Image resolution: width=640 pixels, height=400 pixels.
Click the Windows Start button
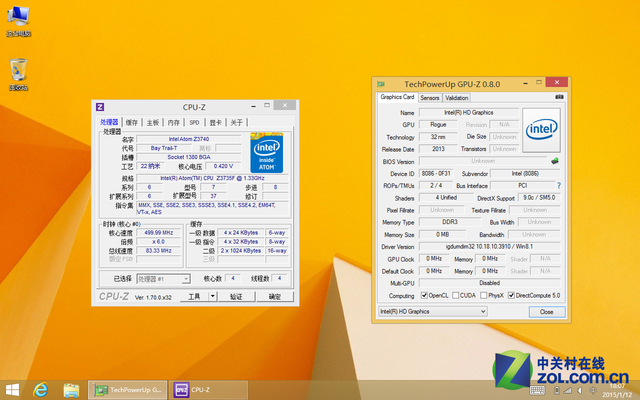(x=12, y=390)
